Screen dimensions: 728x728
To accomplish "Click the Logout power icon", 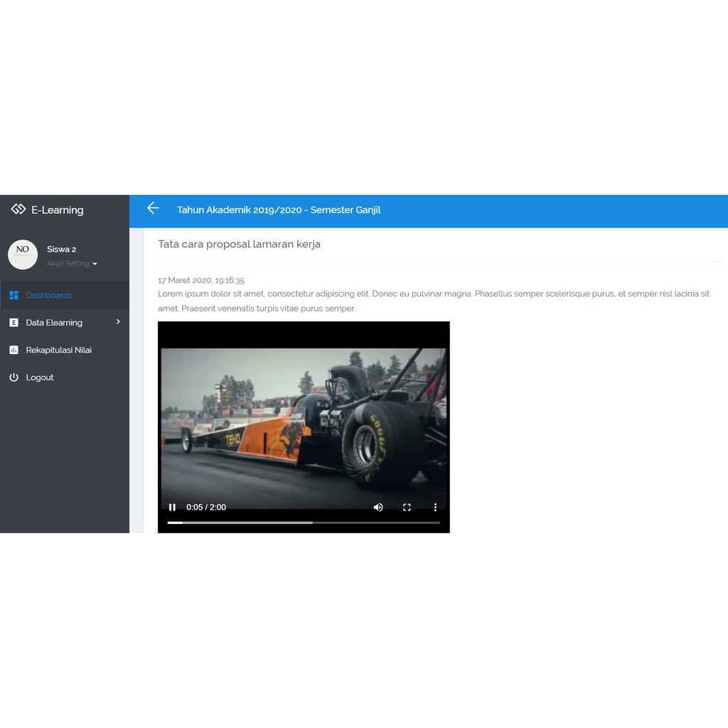I will tap(14, 378).
